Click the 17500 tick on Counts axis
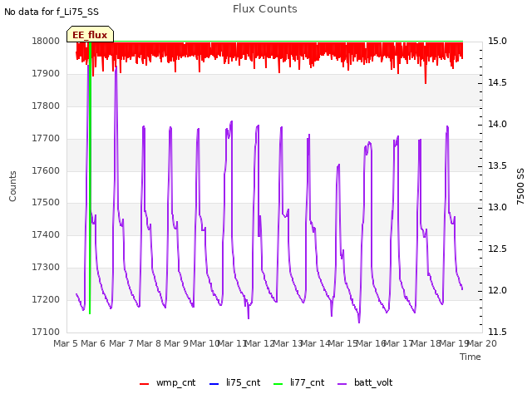 click(x=46, y=203)
